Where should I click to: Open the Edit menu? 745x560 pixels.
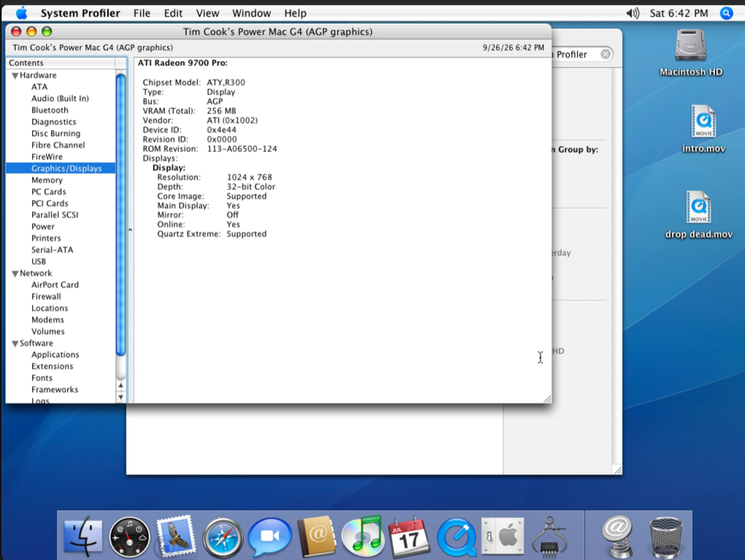pos(173,13)
